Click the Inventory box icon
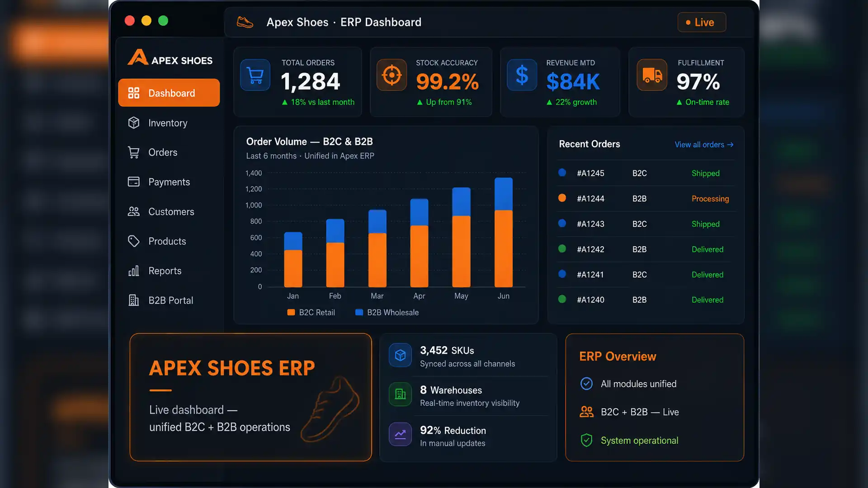This screenshot has height=488, width=868. point(133,123)
